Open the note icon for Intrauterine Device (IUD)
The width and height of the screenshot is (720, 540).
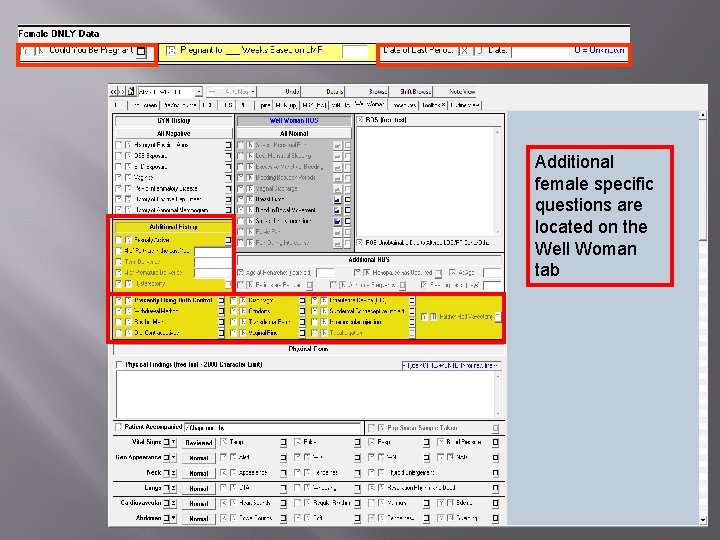click(412, 301)
